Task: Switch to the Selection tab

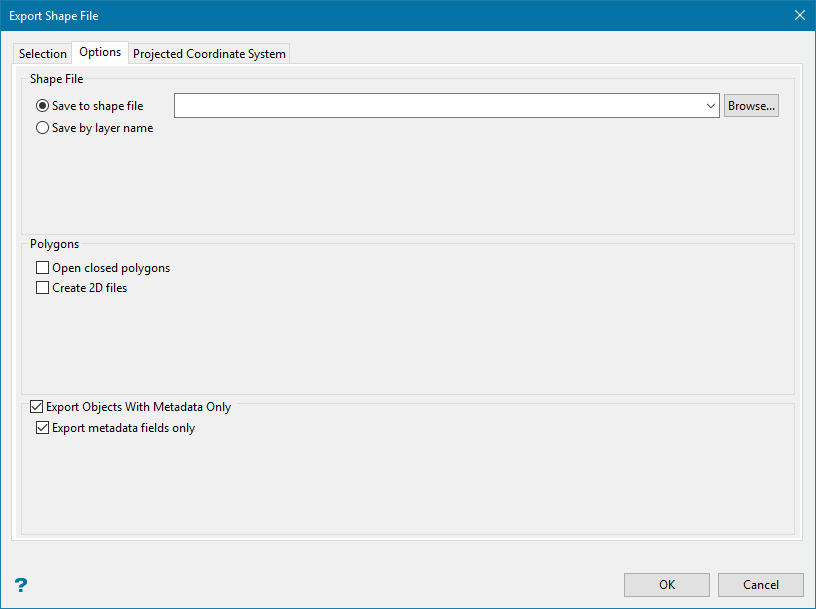Action: (42, 54)
